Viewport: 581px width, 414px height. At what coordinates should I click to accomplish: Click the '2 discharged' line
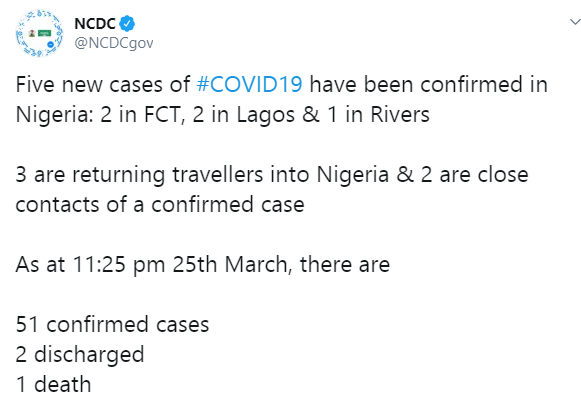[x=80, y=355]
